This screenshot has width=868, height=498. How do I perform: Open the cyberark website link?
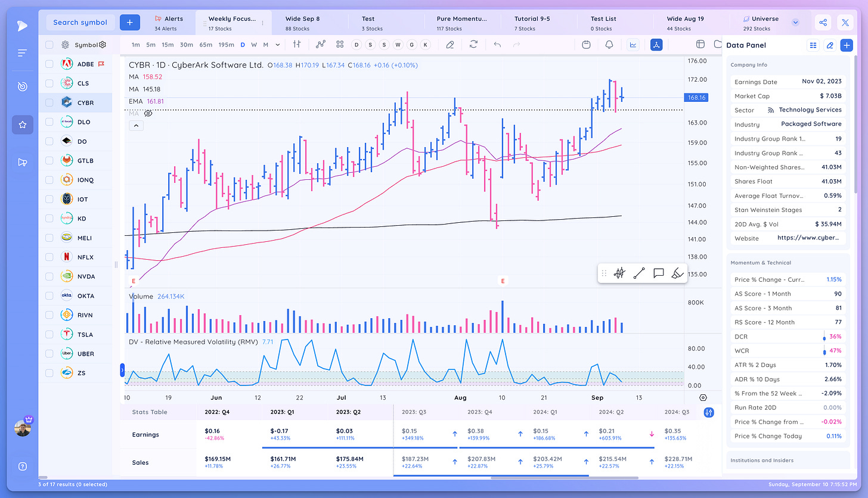[x=809, y=238]
